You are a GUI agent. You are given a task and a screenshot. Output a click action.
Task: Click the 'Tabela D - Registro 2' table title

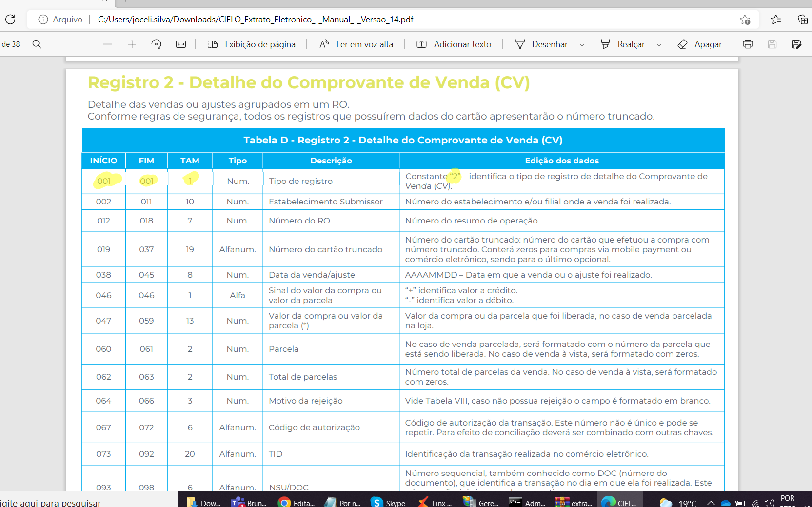click(403, 140)
